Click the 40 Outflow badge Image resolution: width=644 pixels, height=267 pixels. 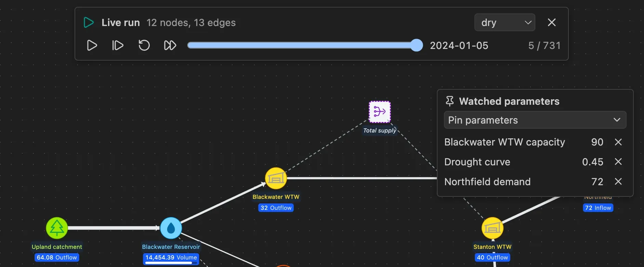tap(492, 257)
